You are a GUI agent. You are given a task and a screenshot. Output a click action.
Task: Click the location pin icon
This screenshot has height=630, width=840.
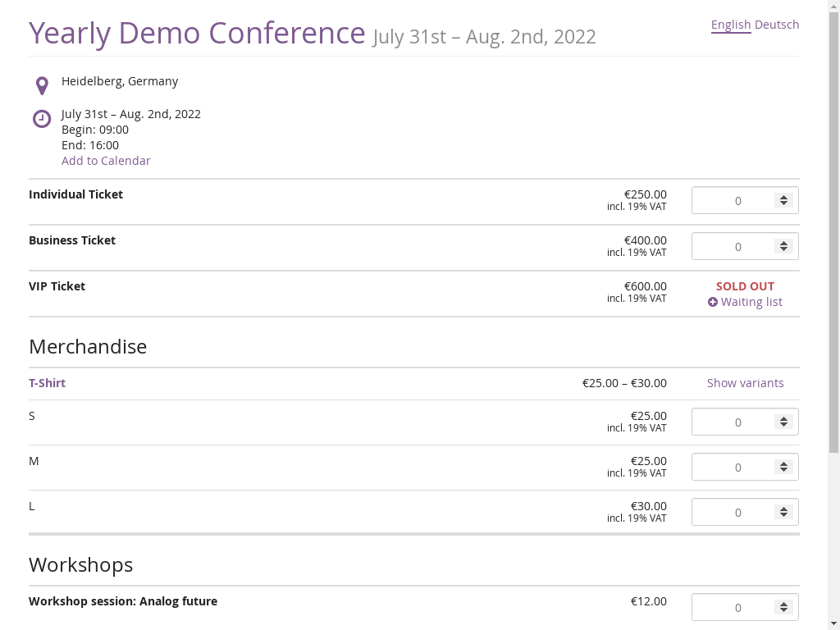pos(42,85)
